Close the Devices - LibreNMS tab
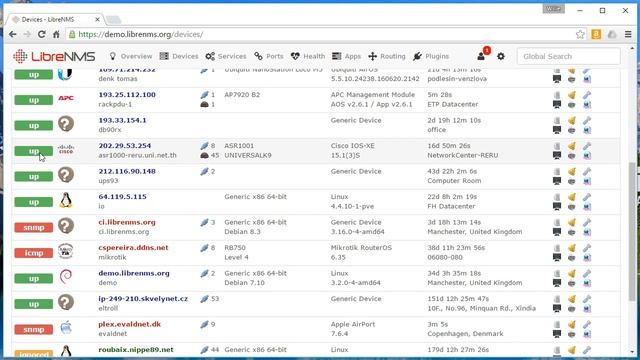This screenshot has height=360, width=640. [x=98, y=20]
